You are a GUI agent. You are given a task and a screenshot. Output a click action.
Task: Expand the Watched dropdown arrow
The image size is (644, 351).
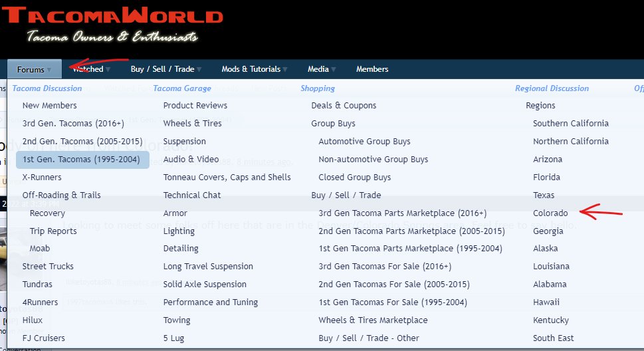point(108,69)
